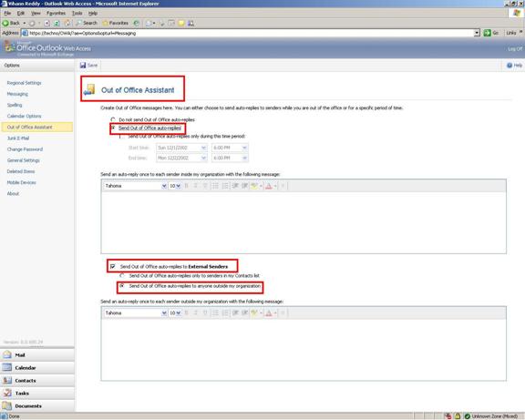
Task: Select replies to anyone outside my organization
Action: pyautogui.click(x=122, y=286)
